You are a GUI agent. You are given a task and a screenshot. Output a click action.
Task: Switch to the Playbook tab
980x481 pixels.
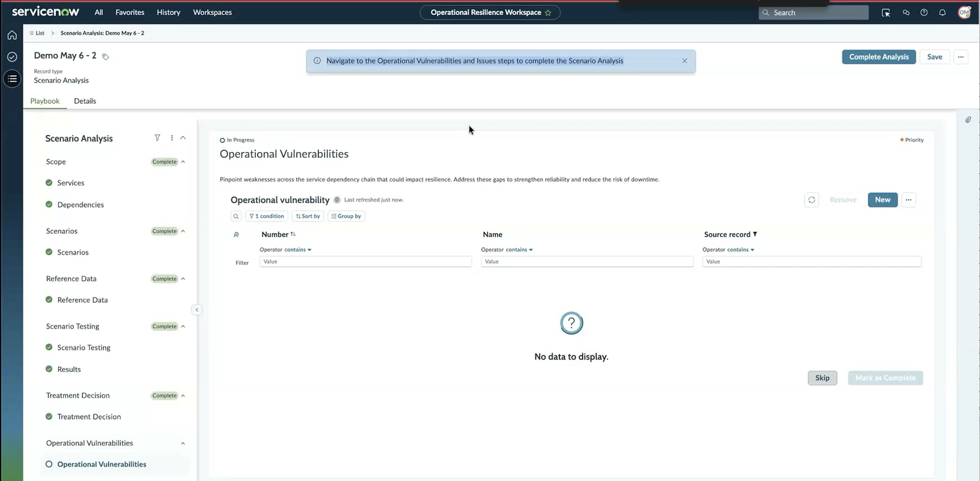[x=45, y=101]
